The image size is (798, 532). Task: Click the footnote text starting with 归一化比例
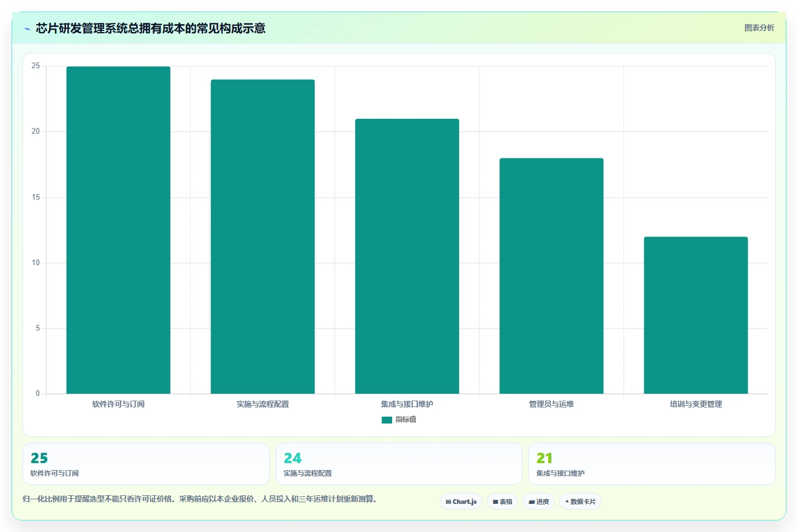click(199, 499)
